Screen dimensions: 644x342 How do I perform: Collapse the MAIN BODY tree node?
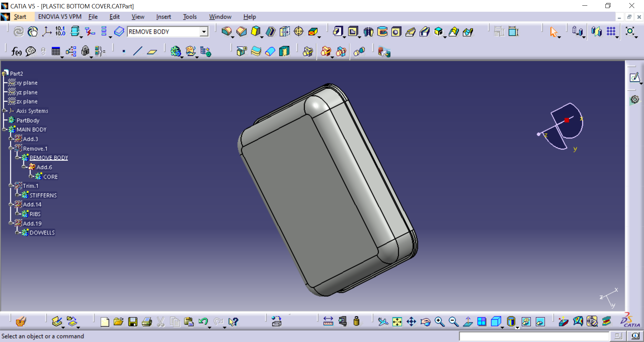click(4, 129)
